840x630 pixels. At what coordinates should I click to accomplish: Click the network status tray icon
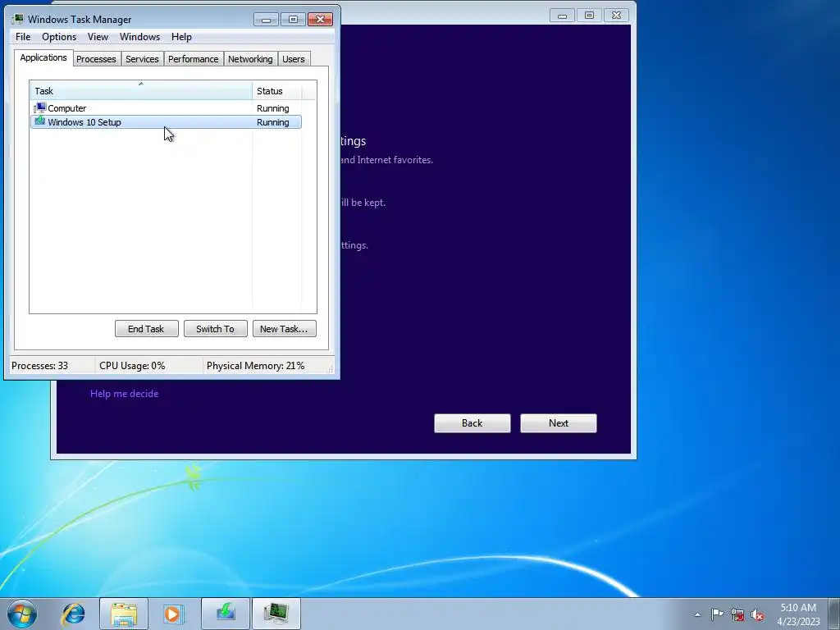tap(737, 614)
